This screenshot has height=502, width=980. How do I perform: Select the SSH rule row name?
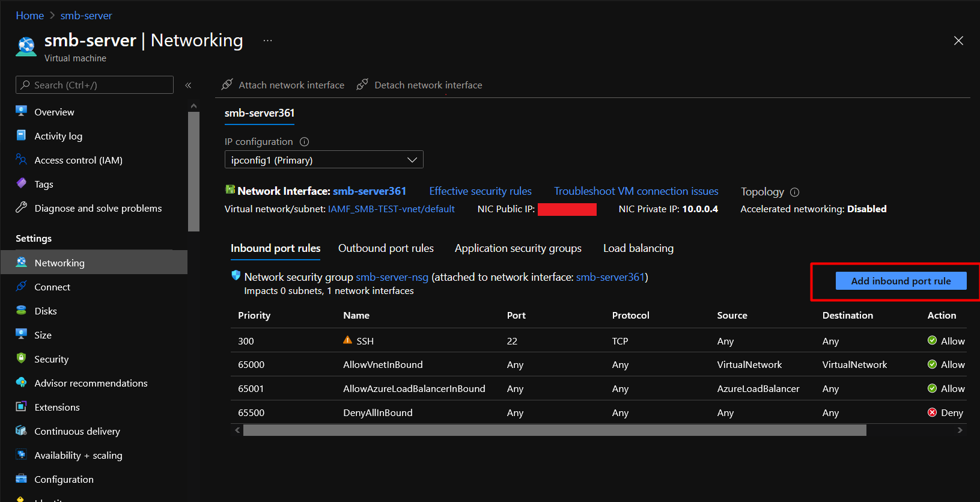pyautogui.click(x=365, y=341)
